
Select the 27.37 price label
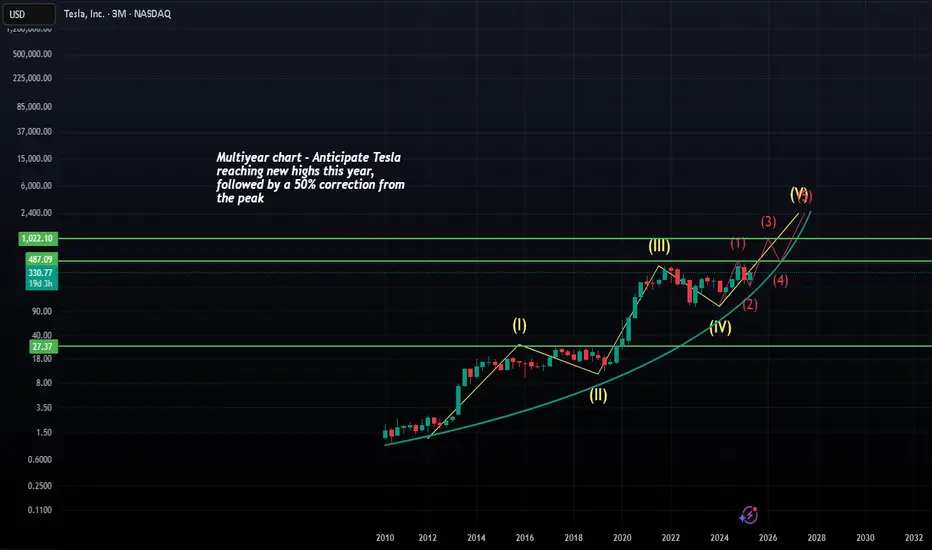43,347
